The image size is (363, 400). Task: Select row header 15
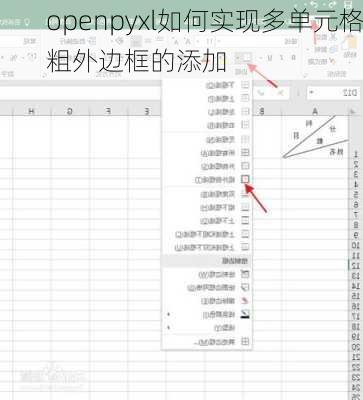point(356,296)
